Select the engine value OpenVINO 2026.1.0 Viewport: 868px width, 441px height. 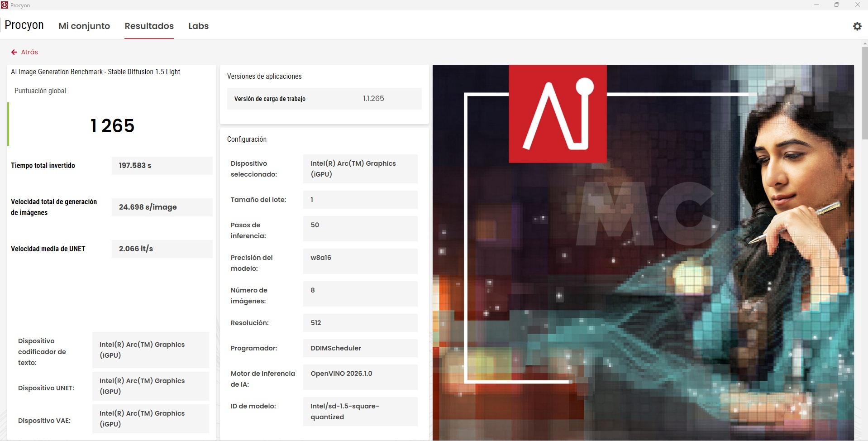click(360, 377)
